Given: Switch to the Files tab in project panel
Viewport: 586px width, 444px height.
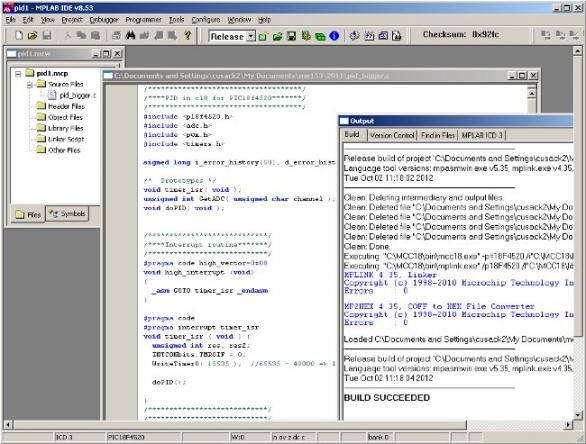Looking at the screenshot, I should click(28, 215).
